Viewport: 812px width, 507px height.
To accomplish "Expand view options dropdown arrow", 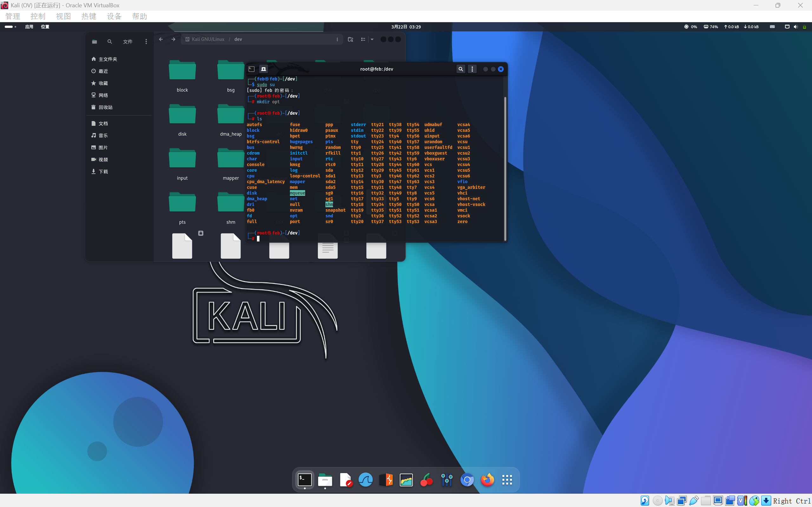I will pyautogui.click(x=372, y=39).
